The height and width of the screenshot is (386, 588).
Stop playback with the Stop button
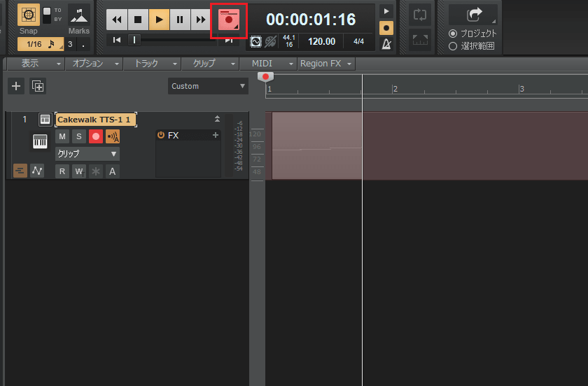click(x=138, y=20)
